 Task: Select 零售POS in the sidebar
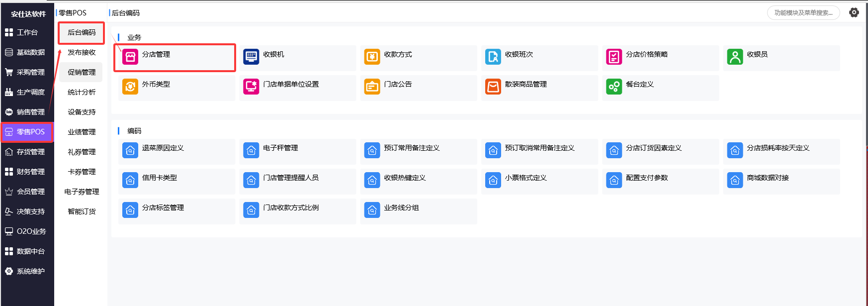pos(27,132)
